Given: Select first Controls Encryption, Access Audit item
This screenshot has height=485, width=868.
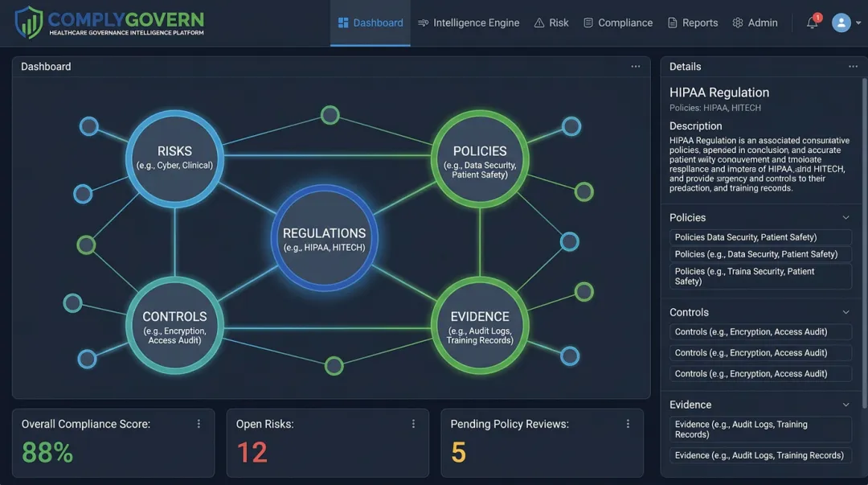Looking at the screenshot, I should (760, 332).
